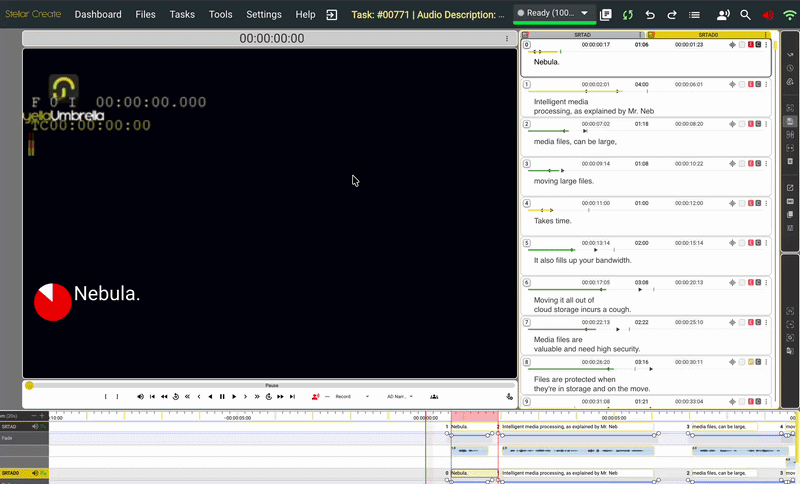800x484 pixels.
Task: Open the Settings menu
Action: 264,15
